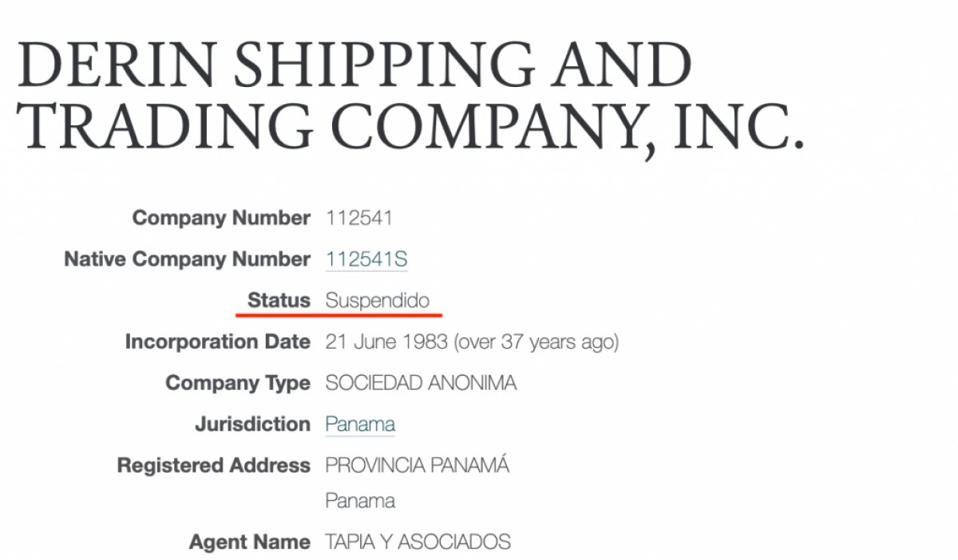The height and width of the screenshot is (560, 958).
Task: Click the SOCIEDAD ANONIMA value
Action: (421, 383)
